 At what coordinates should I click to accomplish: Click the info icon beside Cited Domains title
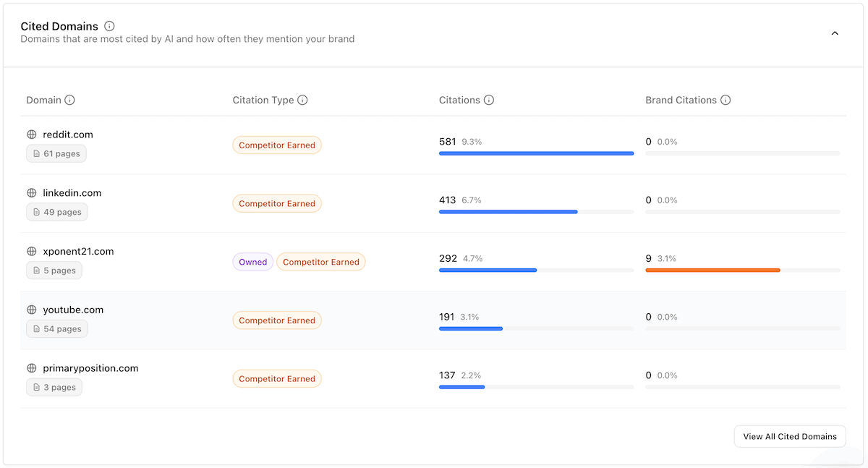pyautogui.click(x=109, y=26)
